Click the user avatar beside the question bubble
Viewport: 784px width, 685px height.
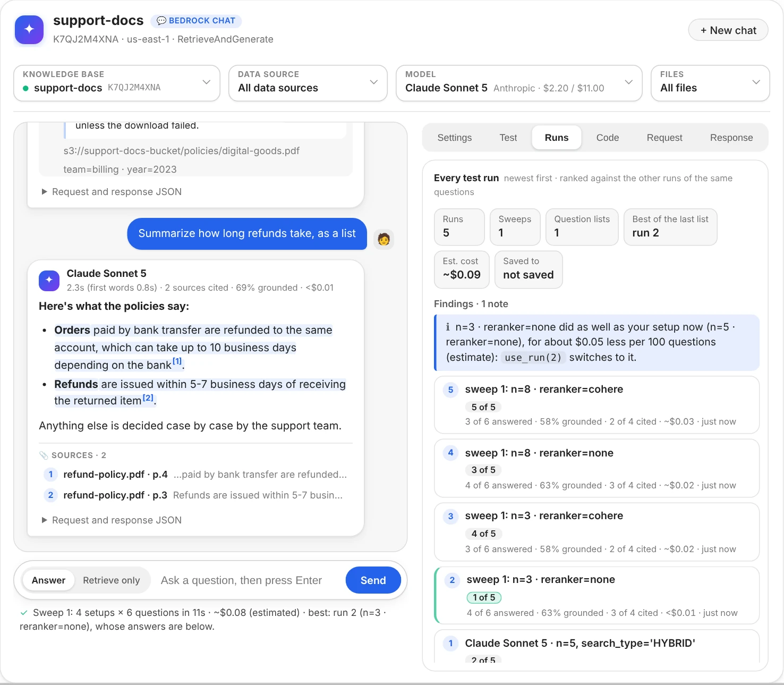384,239
